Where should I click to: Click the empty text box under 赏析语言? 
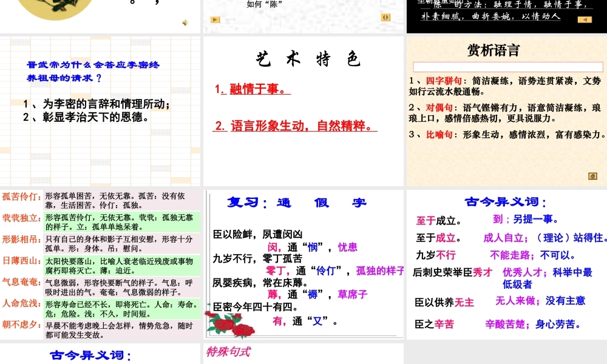[508, 67]
